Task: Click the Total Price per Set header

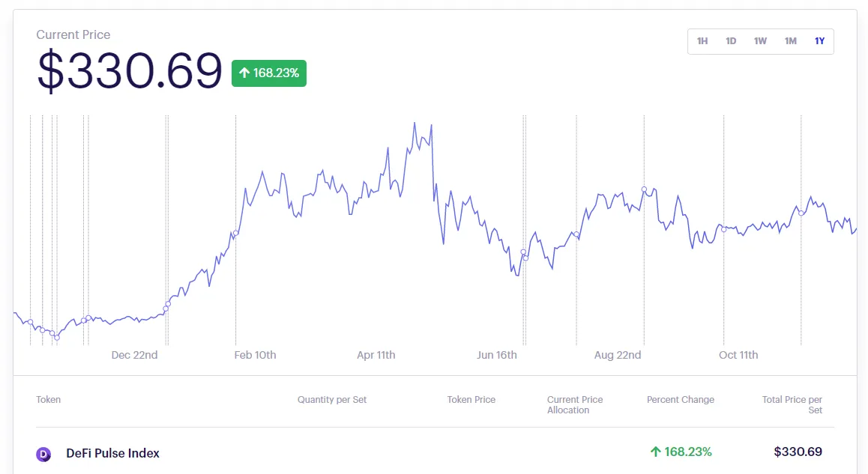Action: (x=792, y=405)
